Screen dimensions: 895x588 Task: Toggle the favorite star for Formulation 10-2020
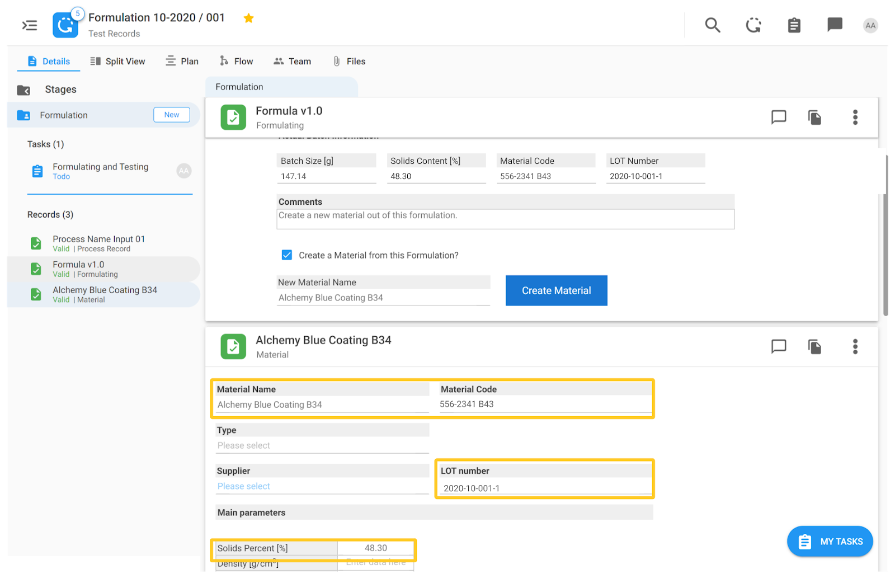point(249,18)
